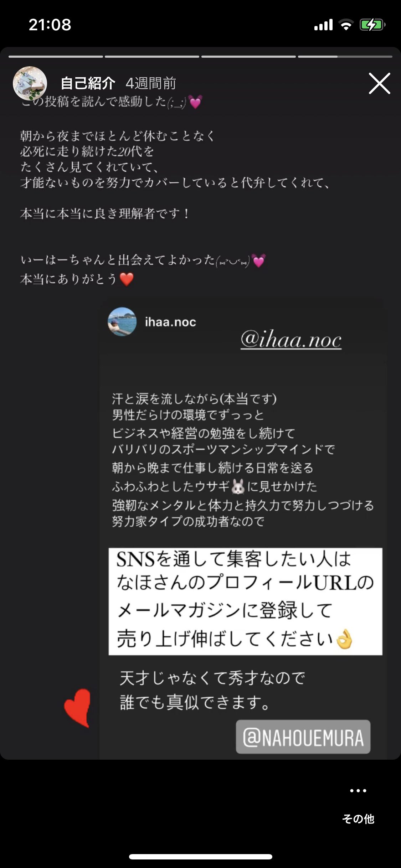Tap the battery charging status icon
Image resolution: width=401 pixels, height=868 pixels.
pos(372,25)
